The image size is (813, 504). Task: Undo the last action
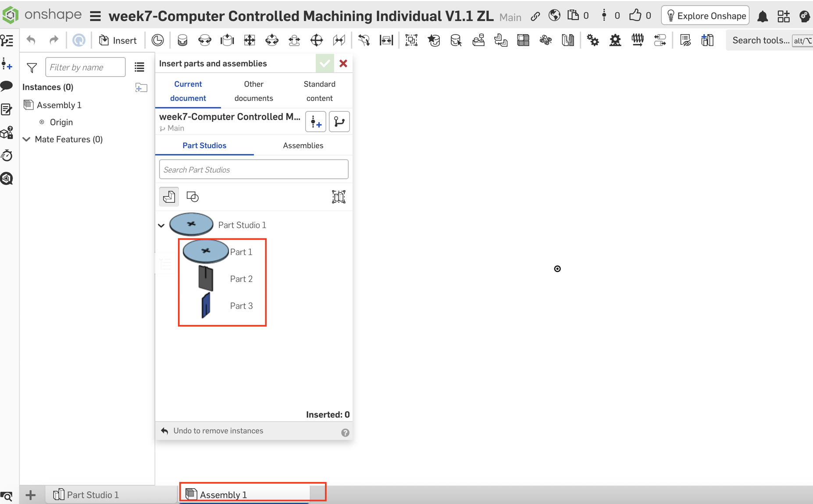pyautogui.click(x=31, y=40)
